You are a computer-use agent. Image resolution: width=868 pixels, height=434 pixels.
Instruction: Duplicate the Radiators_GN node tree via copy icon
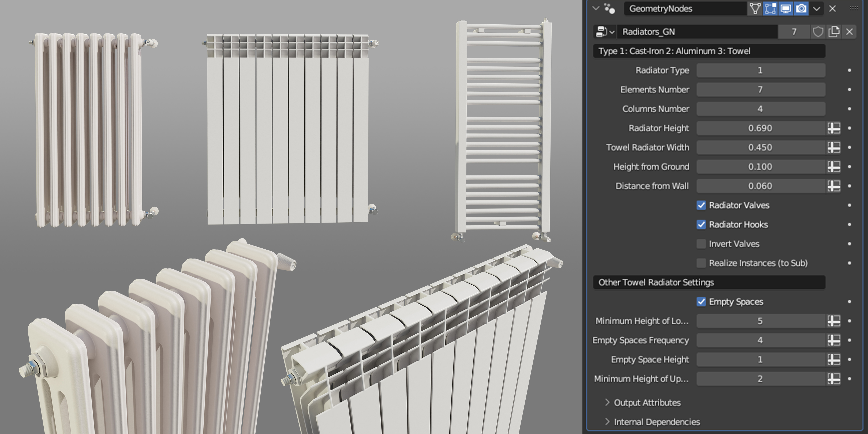tap(834, 32)
